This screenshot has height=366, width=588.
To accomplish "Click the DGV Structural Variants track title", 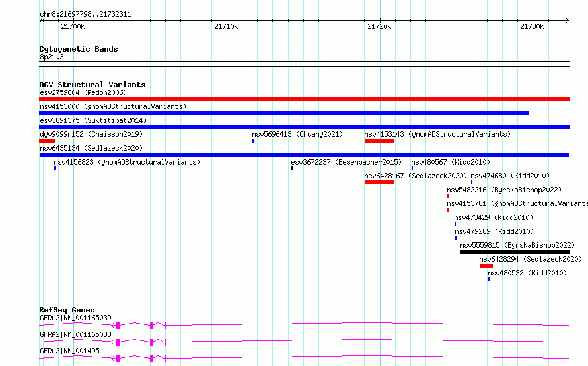I will [92, 85].
